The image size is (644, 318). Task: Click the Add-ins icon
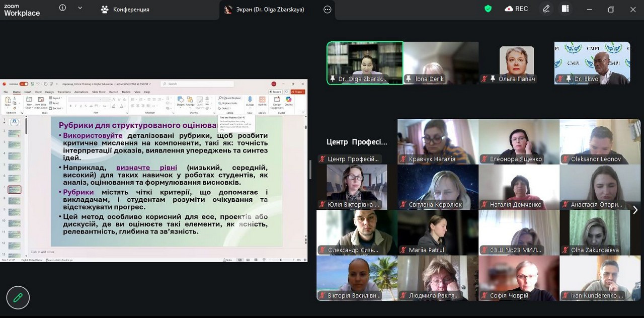262,100
